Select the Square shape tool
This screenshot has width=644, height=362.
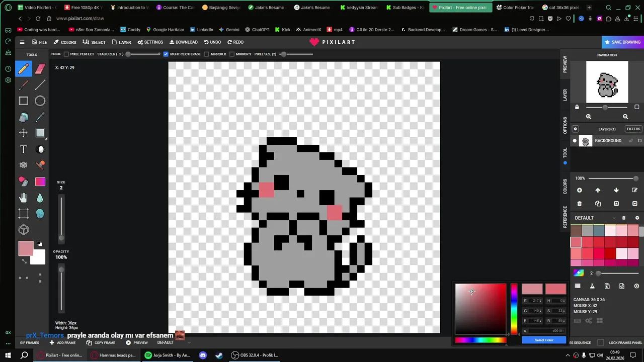23,101
